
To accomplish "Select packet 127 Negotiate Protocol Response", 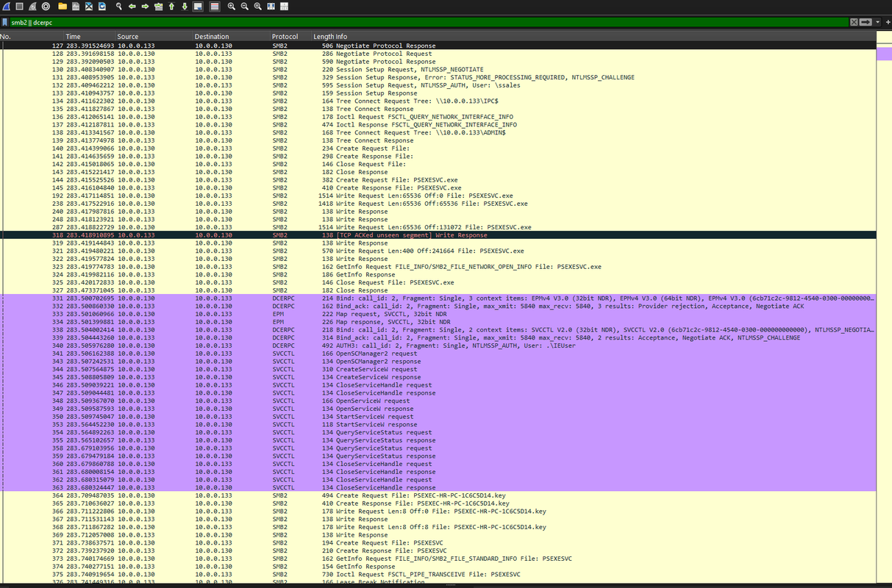I will (x=438, y=46).
